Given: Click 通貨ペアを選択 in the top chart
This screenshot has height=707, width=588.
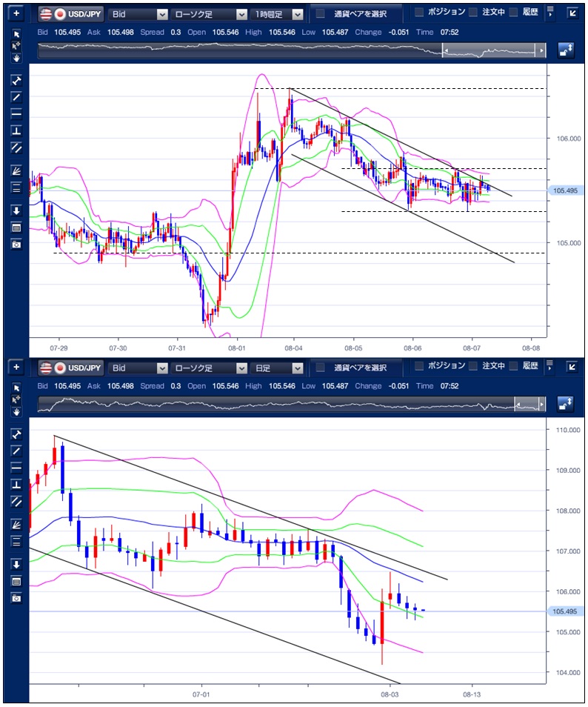Looking at the screenshot, I should tap(354, 14).
